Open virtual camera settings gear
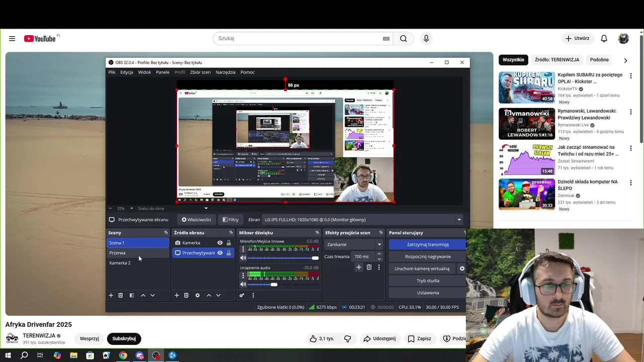Screen dimensions: 644x362 pyautogui.click(x=462, y=268)
